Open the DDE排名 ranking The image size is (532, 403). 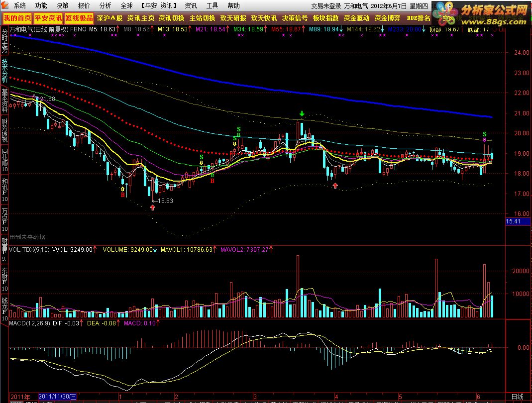(x=419, y=18)
